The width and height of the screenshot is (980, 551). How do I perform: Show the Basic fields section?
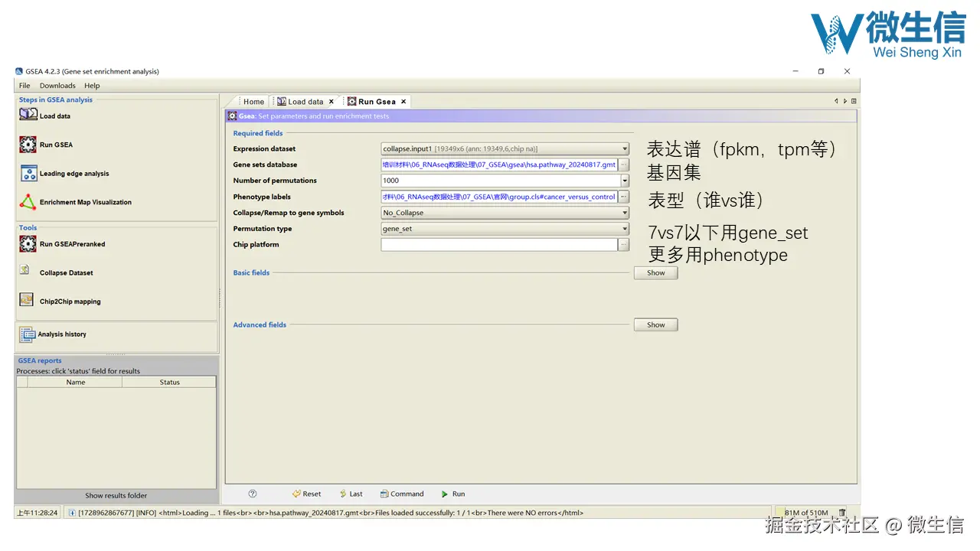click(x=655, y=272)
